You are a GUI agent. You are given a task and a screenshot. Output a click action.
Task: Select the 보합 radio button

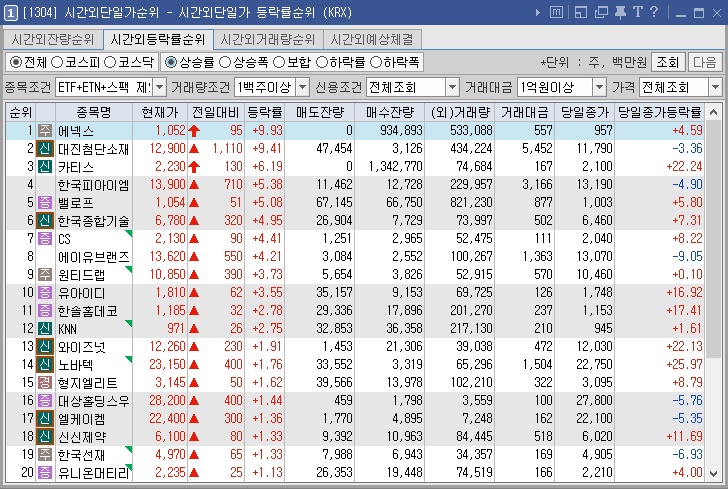279,62
